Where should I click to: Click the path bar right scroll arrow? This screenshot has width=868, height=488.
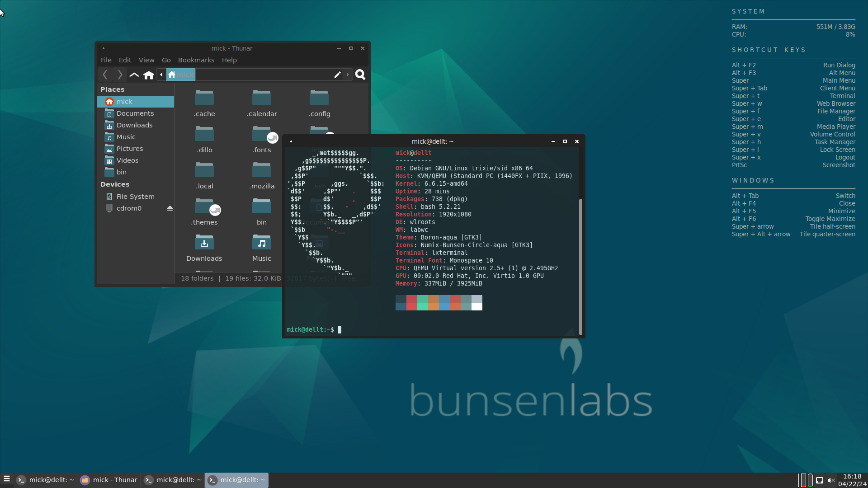348,75
